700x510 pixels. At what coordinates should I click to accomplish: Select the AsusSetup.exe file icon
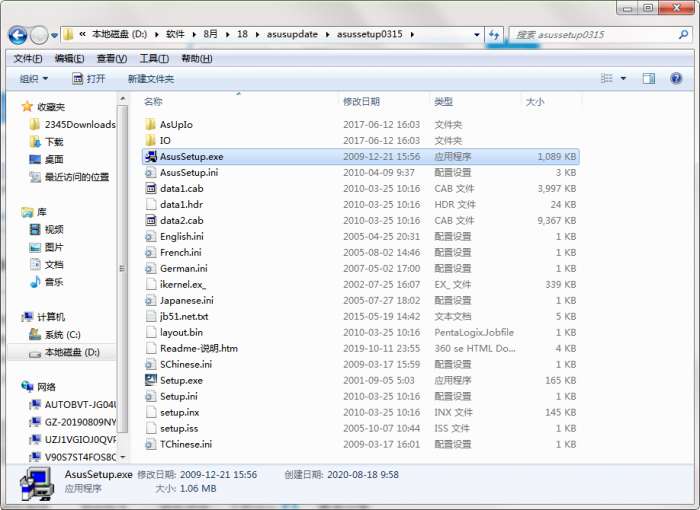click(151, 156)
